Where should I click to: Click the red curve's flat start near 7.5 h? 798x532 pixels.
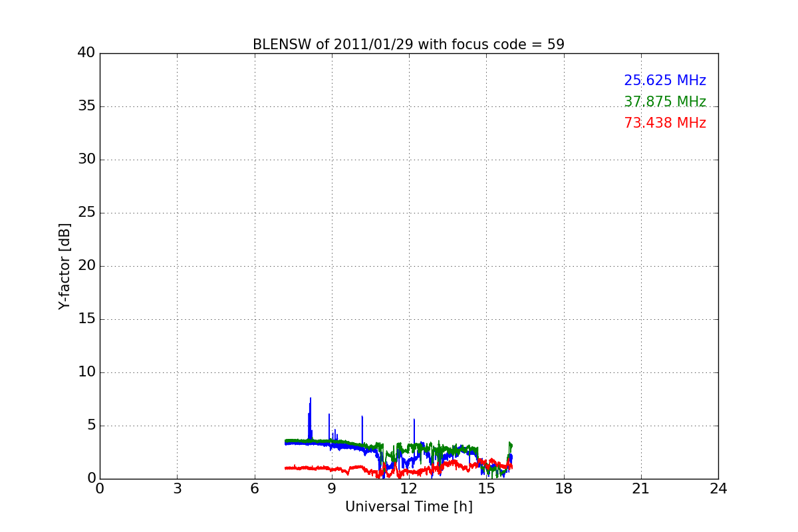[x=293, y=468]
